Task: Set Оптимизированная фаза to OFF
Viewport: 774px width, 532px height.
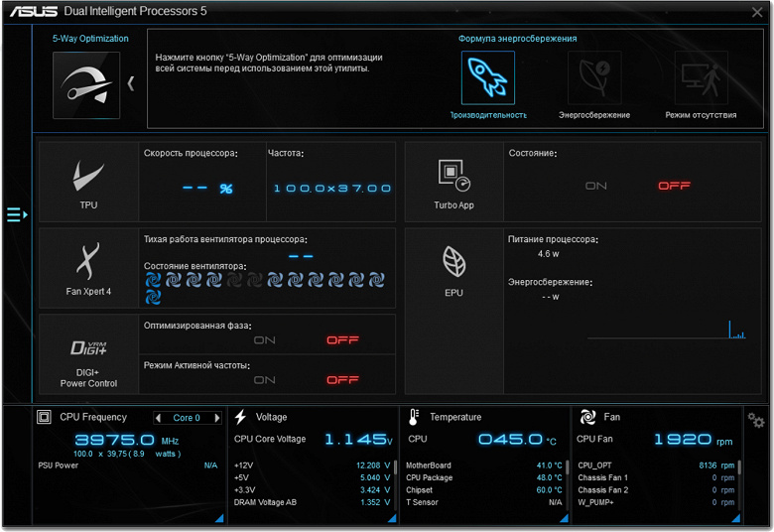Action: click(x=342, y=340)
